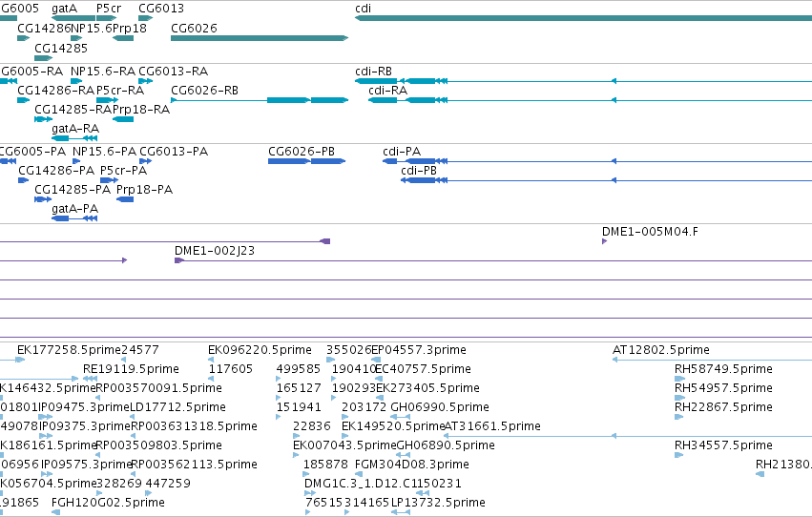Image resolution: width=812 pixels, height=517 pixels.
Task: Select the EK007043.5prime EST
Action: click(296, 455)
